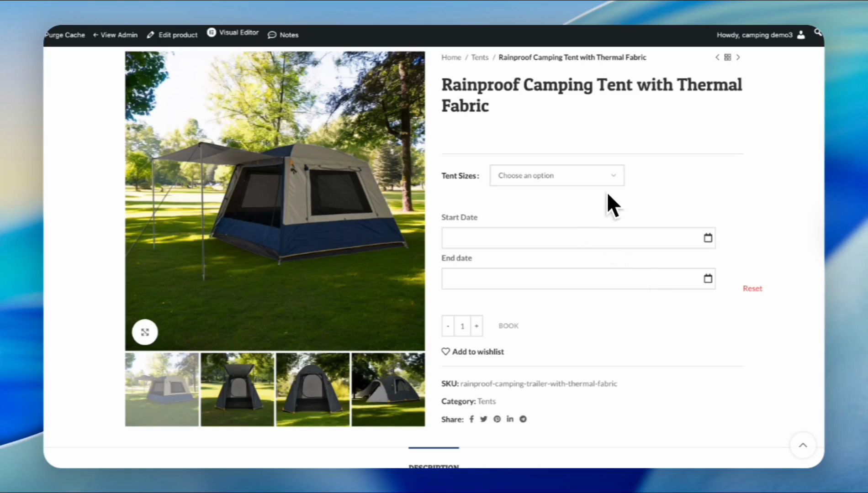Open Edit product in admin bar
868x493 pixels.
point(172,35)
